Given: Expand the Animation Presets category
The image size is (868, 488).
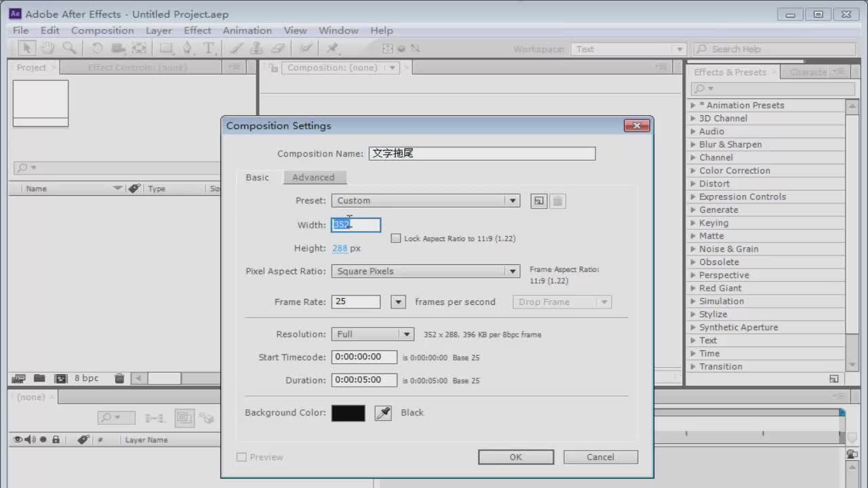Looking at the screenshot, I should pyautogui.click(x=693, y=106).
